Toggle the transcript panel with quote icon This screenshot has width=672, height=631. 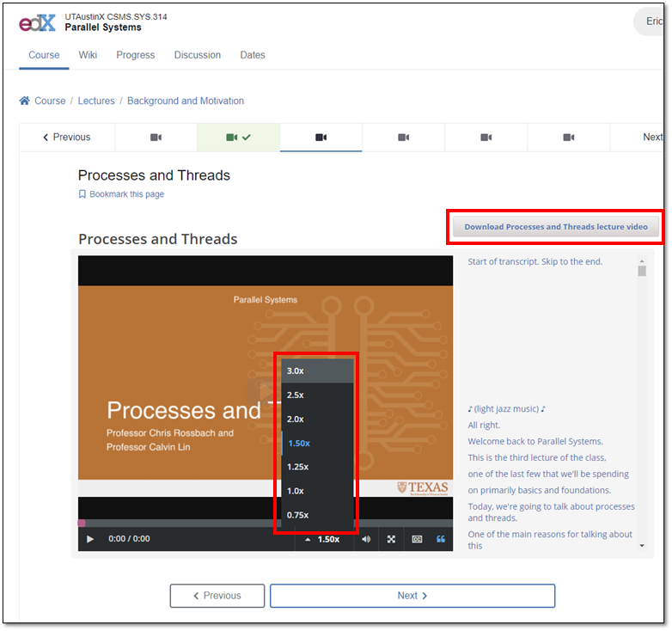(441, 539)
